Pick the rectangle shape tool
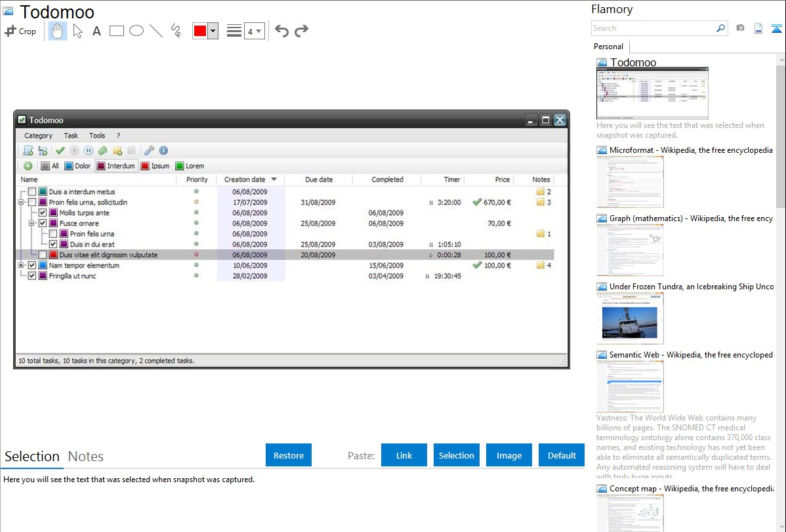Image resolution: width=786 pixels, height=532 pixels. 116,31
